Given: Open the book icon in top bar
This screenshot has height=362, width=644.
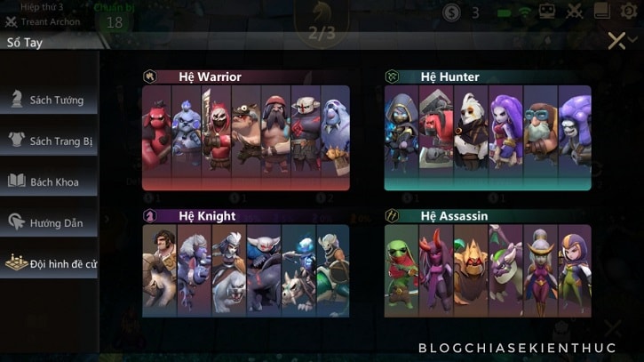Looking at the screenshot, I should point(601,11).
